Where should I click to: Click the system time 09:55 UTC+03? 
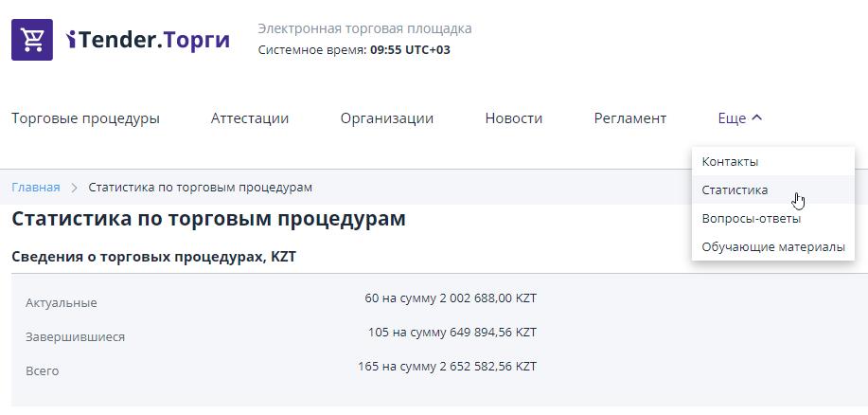point(410,49)
